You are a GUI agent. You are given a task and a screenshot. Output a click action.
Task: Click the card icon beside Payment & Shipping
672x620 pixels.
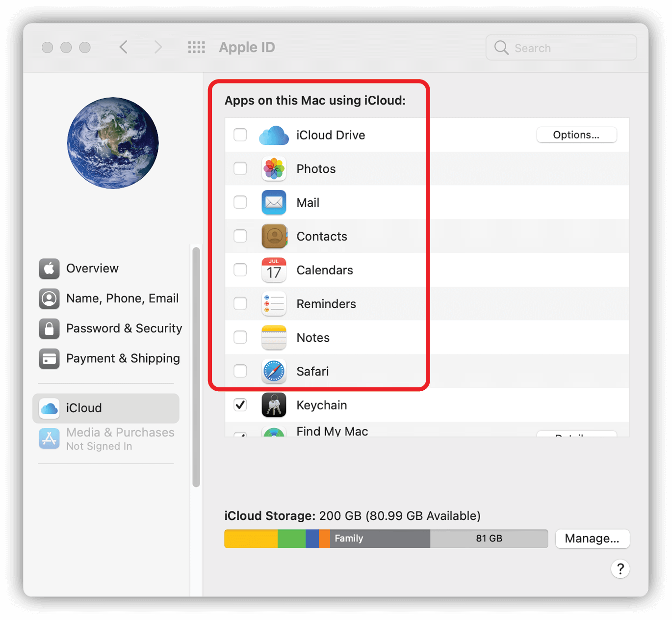(x=49, y=358)
